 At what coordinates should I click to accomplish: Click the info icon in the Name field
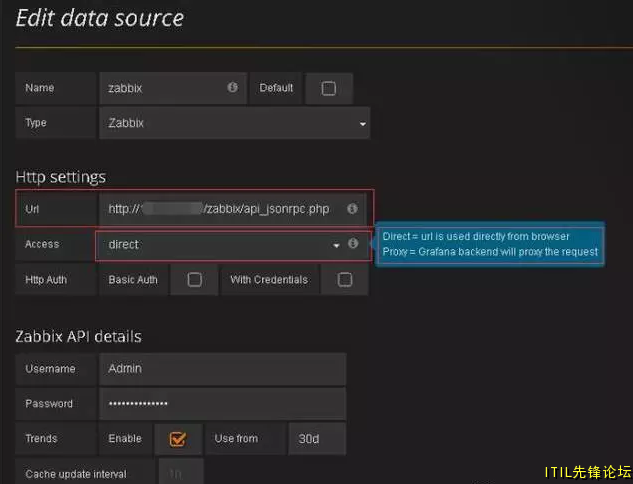coord(232,87)
